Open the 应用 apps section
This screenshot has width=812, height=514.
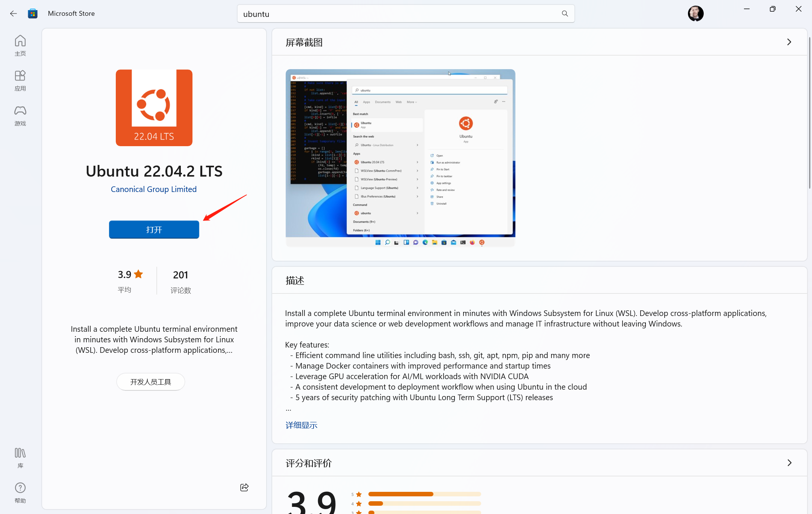(20, 80)
